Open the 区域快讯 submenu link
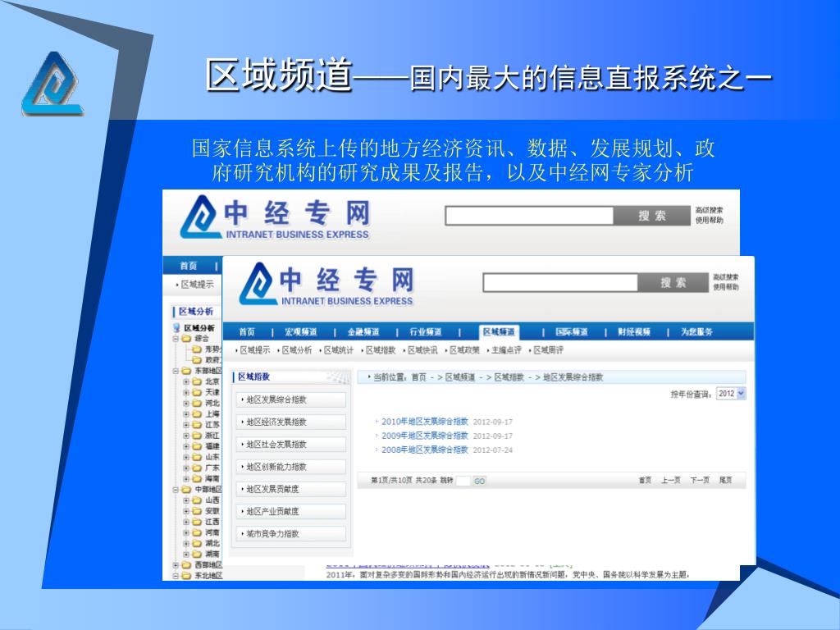The height and width of the screenshot is (630, 840). pyautogui.click(x=422, y=350)
